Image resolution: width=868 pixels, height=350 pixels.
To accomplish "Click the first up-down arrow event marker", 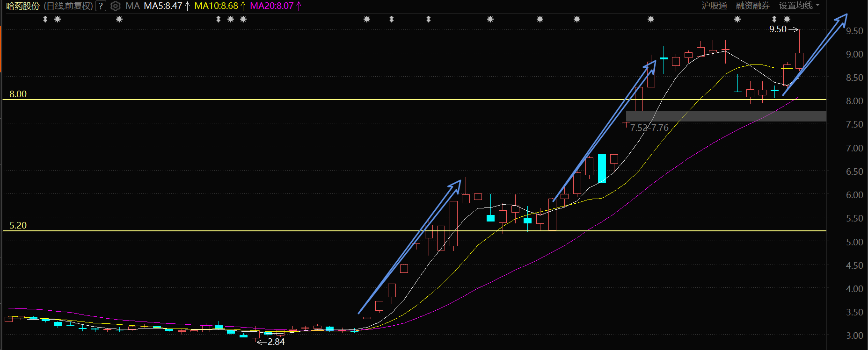I will click(45, 19).
